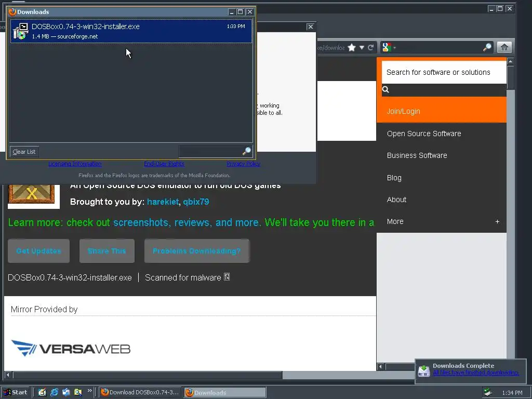
Task: Bookmark this page with the star icon
Action: (x=352, y=47)
